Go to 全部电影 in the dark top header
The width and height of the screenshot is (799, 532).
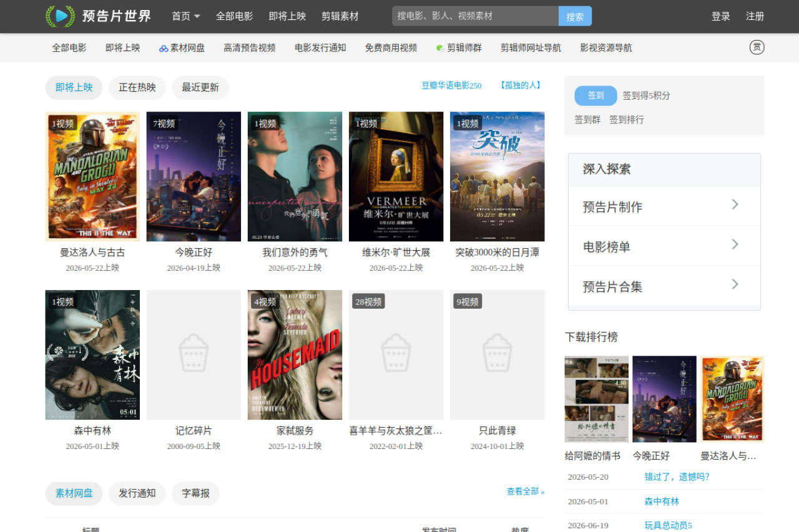tap(235, 16)
